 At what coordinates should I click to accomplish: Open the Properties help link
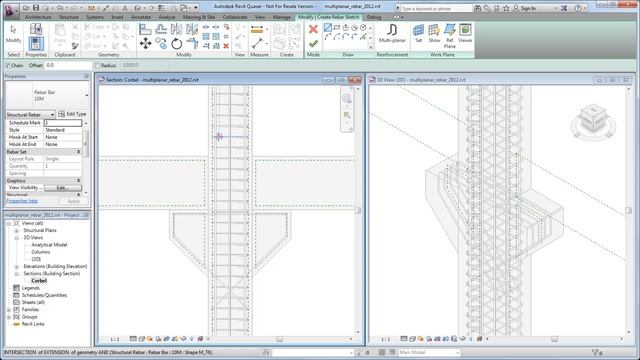coord(22,201)
